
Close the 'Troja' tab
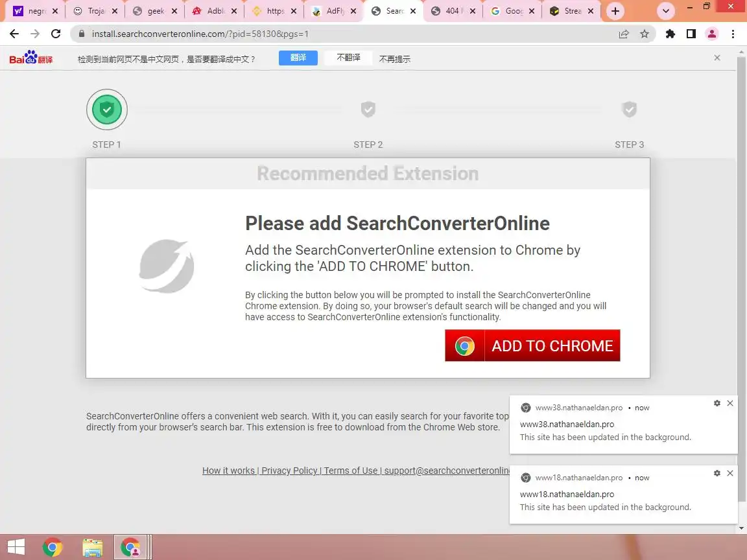tap(114, 11)
